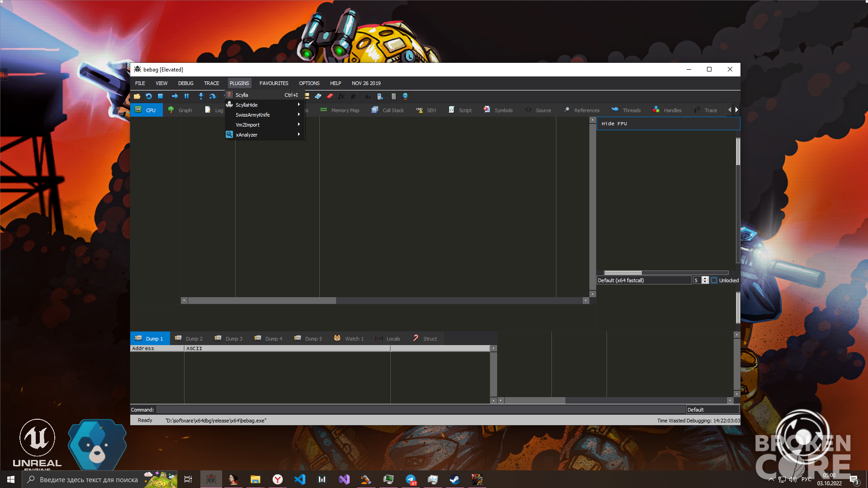
Task: Increase the argument count stepper
Action: point(705,278)
